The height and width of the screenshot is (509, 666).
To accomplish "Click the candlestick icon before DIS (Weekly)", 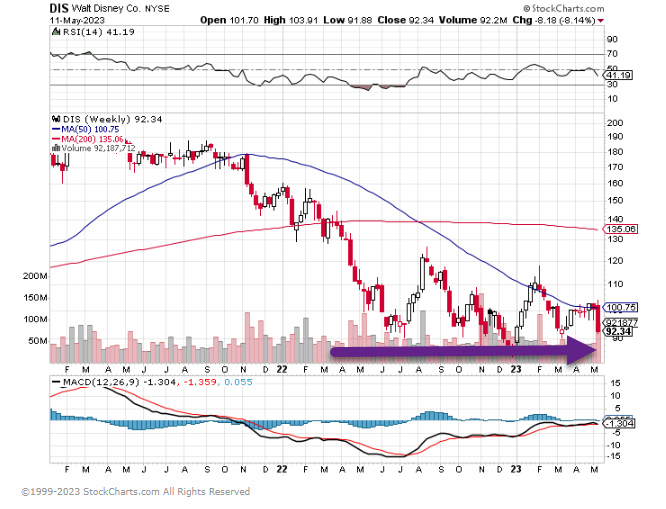I will click(56, 119).
